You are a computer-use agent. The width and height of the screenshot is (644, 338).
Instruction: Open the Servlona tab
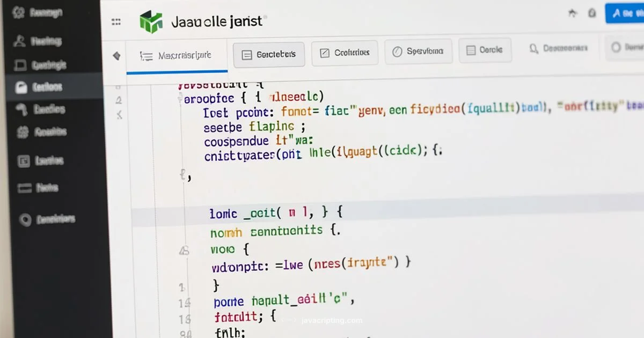click(419, 50)
